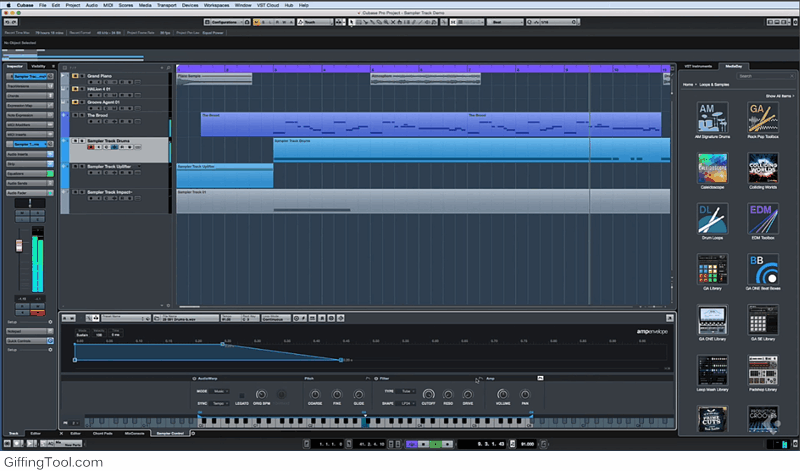Open the quantize preset 1/16 dropdown

(558, 22)
